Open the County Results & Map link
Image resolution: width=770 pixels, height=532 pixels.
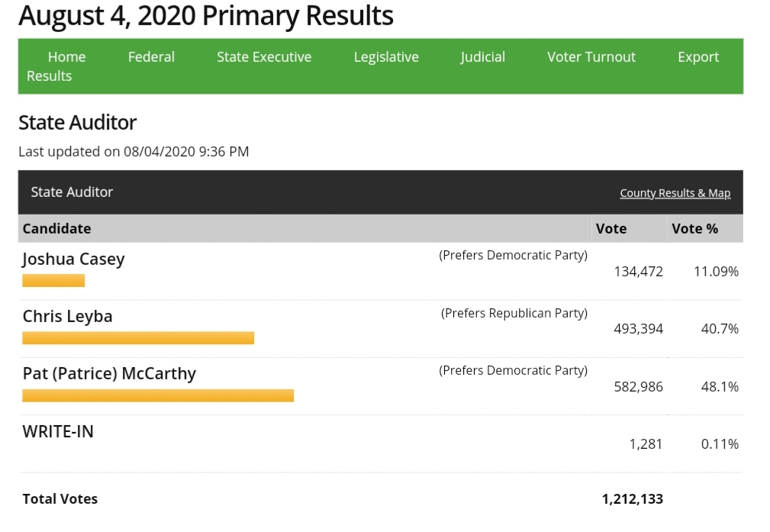[675, 193]
